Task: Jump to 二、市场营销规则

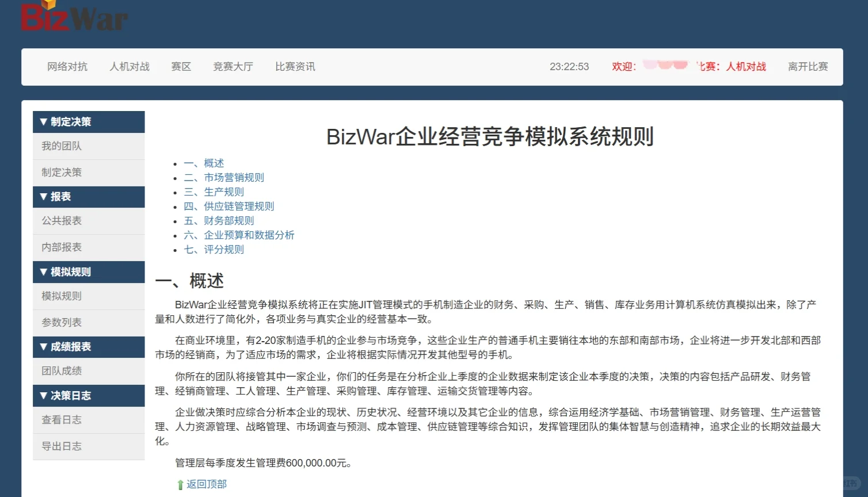Action: point(224,178)
